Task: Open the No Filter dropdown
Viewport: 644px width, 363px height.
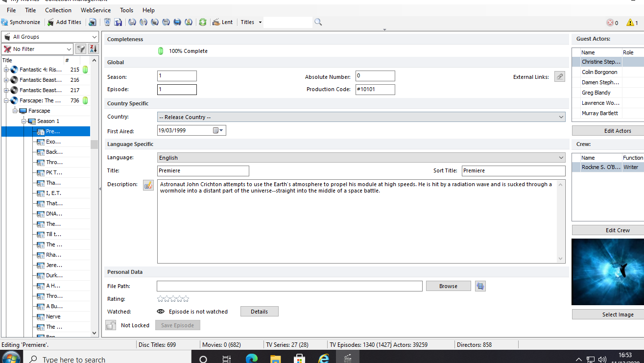Action: click(x=37, y=49)
